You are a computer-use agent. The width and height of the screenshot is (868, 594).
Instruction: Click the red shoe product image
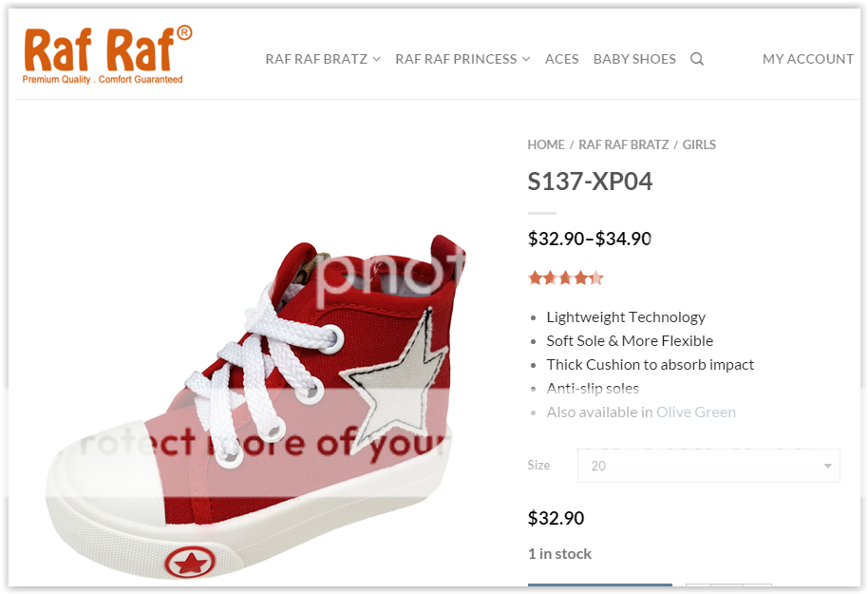coord(256,409)
